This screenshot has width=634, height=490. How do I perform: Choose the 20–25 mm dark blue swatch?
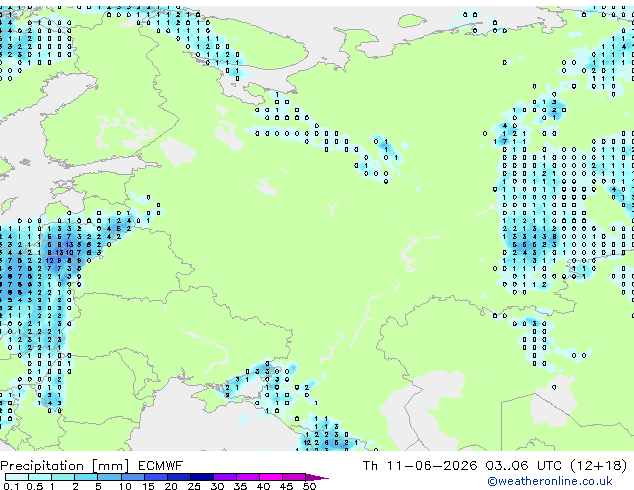(179, 477)
